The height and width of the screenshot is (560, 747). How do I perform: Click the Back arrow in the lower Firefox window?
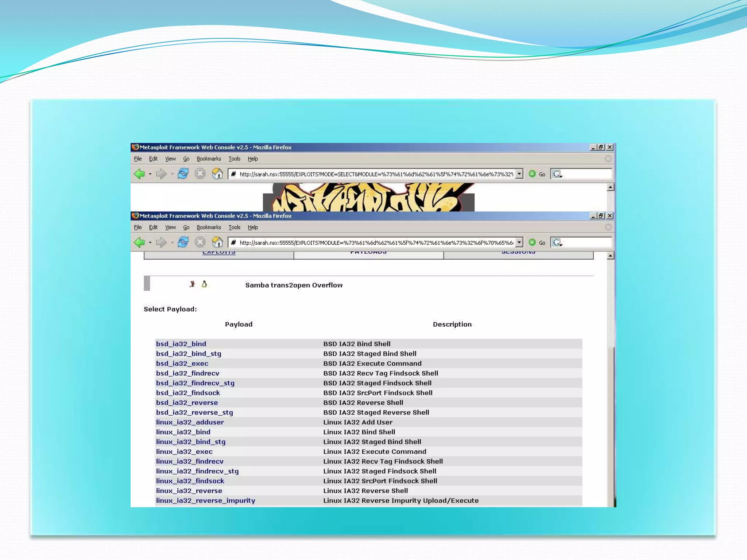[x=139, y=242]
